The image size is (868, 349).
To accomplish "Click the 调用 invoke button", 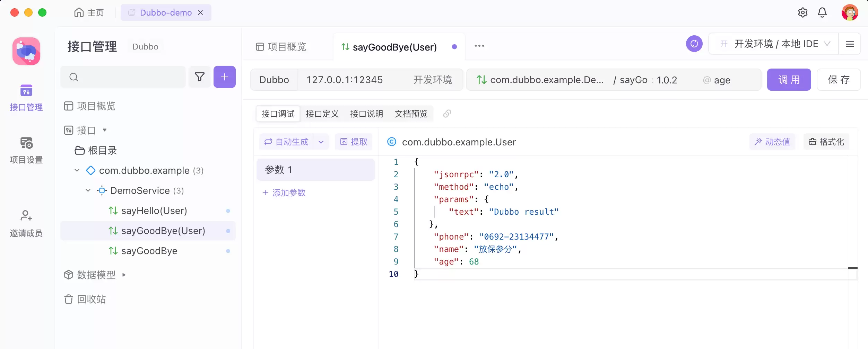I will [x=789, y=80].
